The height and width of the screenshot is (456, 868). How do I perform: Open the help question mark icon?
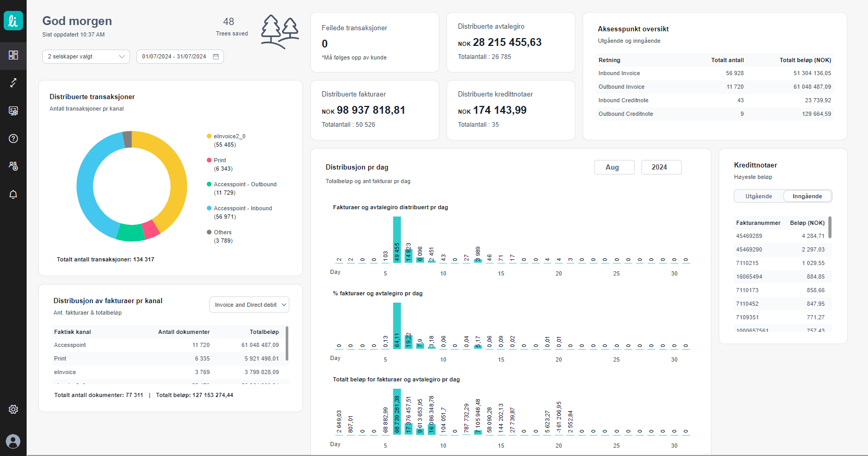click(13, 138)
